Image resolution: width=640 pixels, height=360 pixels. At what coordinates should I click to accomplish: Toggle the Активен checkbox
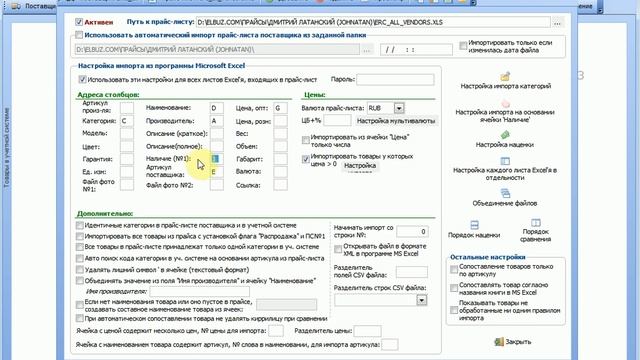[x=79, y=22]
